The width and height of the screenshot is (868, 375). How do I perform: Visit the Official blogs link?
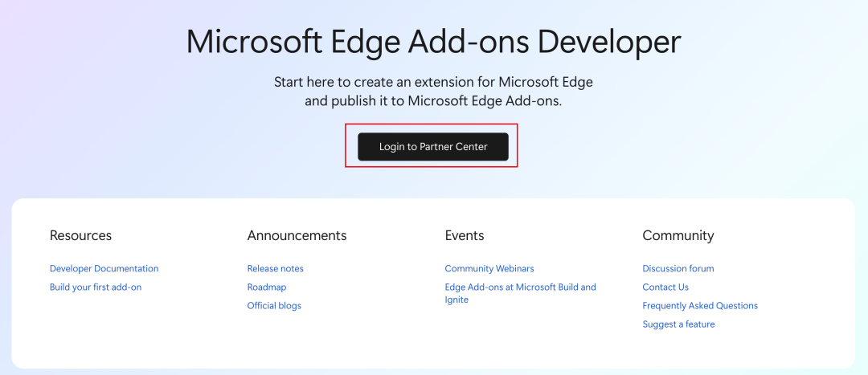[274, 306]
